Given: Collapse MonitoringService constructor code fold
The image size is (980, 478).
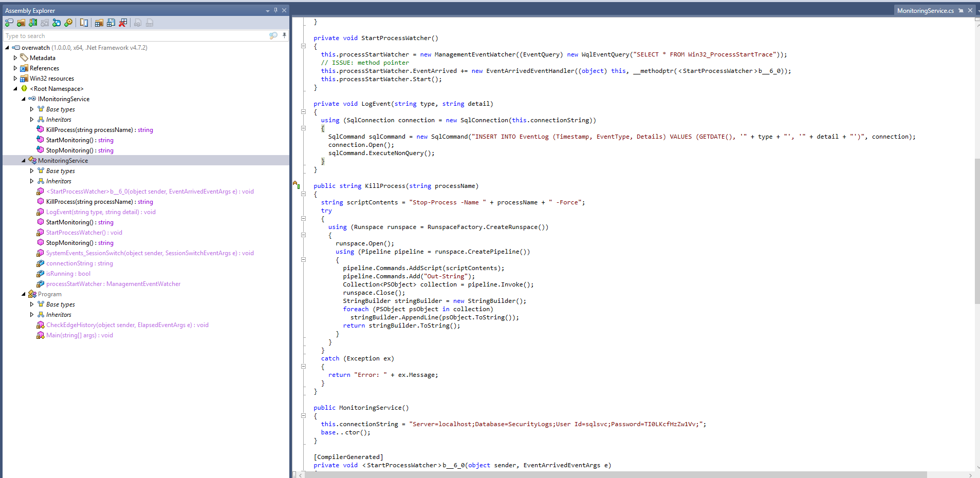Looking at the screenshot, I should point(303,416).
